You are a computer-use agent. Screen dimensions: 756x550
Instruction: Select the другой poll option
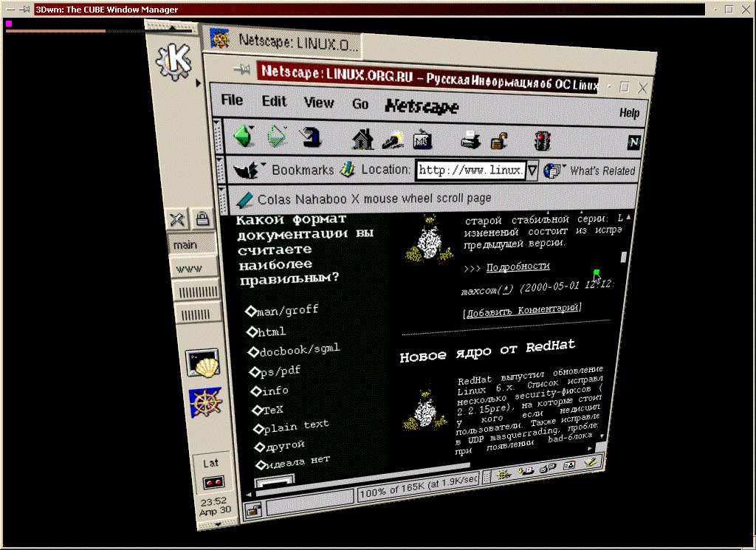(260, 447)
